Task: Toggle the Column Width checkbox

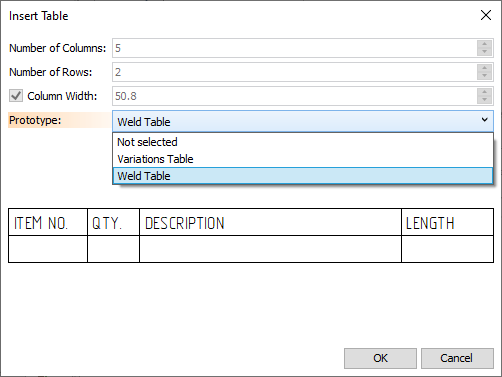Action: coord(16,96)
